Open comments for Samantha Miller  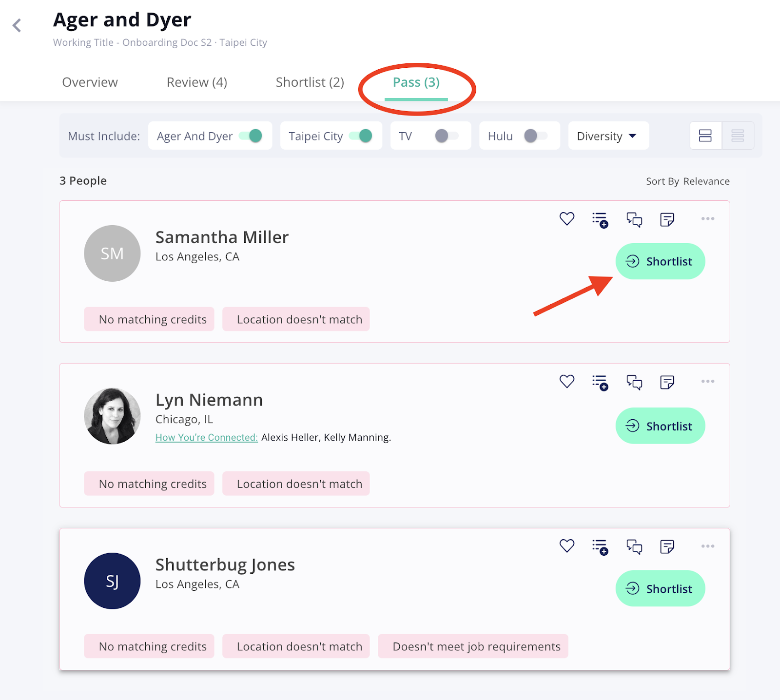tap(634, 220)
